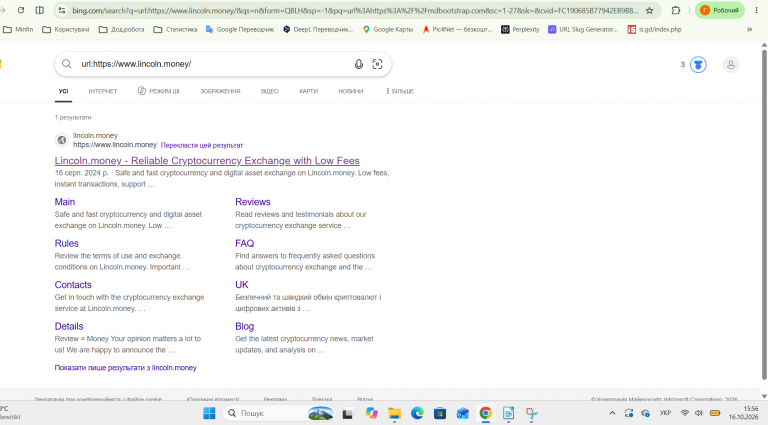The image size is (768, 425).
Task: Click the page vertical scrollbar
Action: 764,213
